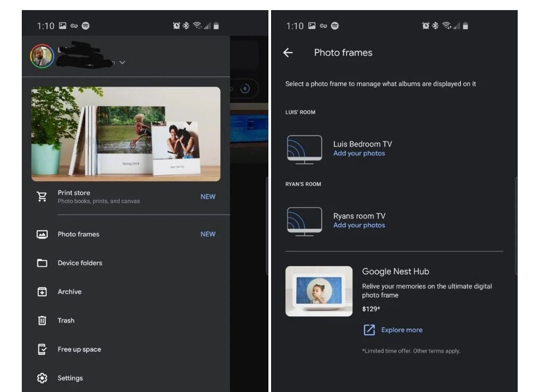
Task: Tap the Settings gear icon
Action: click(42, 378)
